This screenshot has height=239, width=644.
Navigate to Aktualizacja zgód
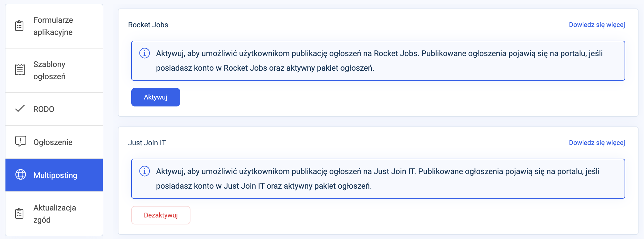[x=55, y=214]
